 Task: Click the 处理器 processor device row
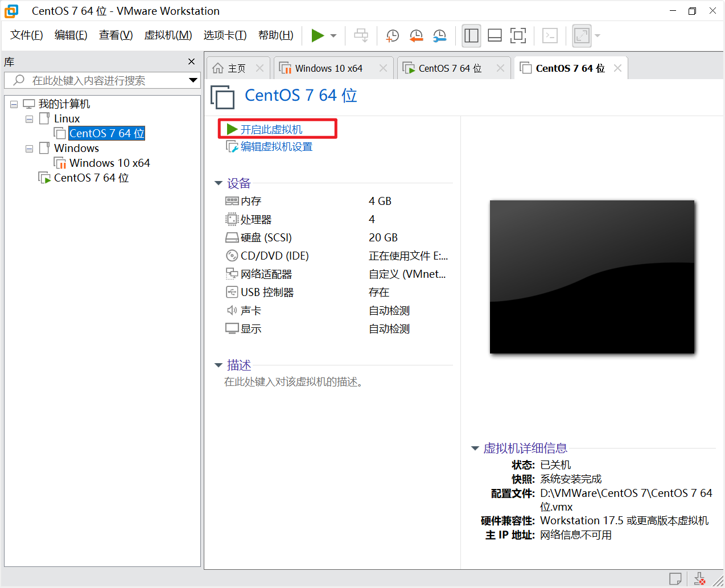(338, 219)
